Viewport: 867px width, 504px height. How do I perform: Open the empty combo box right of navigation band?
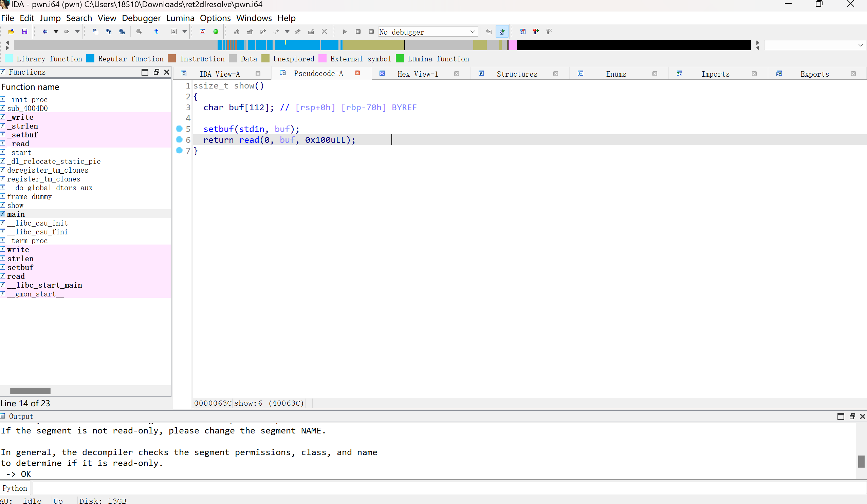pyautogui.click(x=815, y=45)
